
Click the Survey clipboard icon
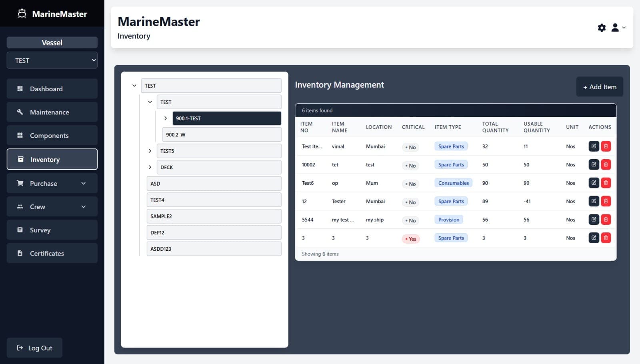19,230
